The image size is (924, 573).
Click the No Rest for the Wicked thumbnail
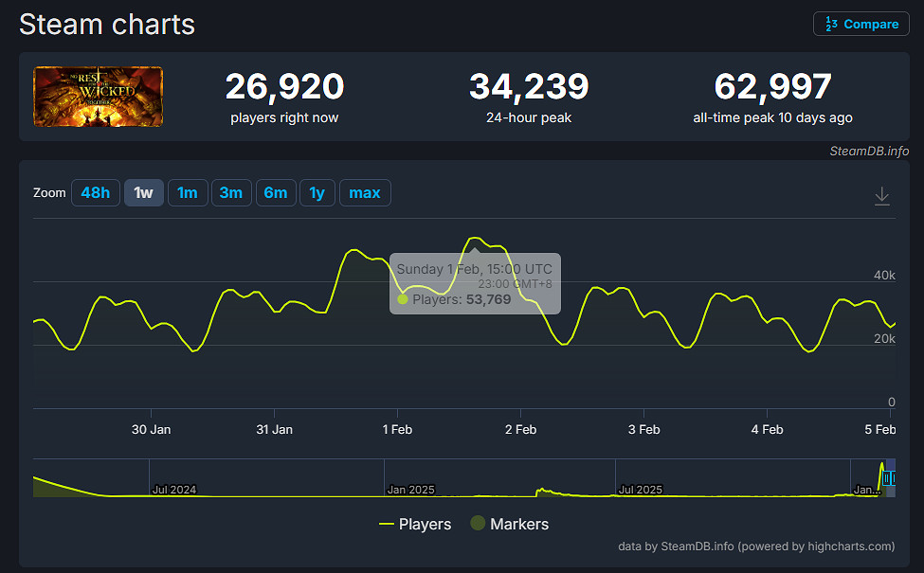pos(98,97)
